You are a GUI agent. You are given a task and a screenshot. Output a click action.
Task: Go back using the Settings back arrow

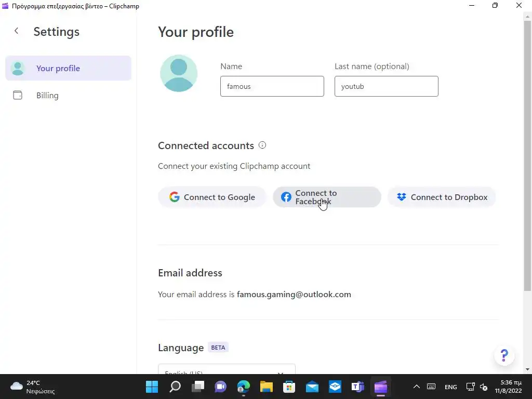(x=16, y=31)
